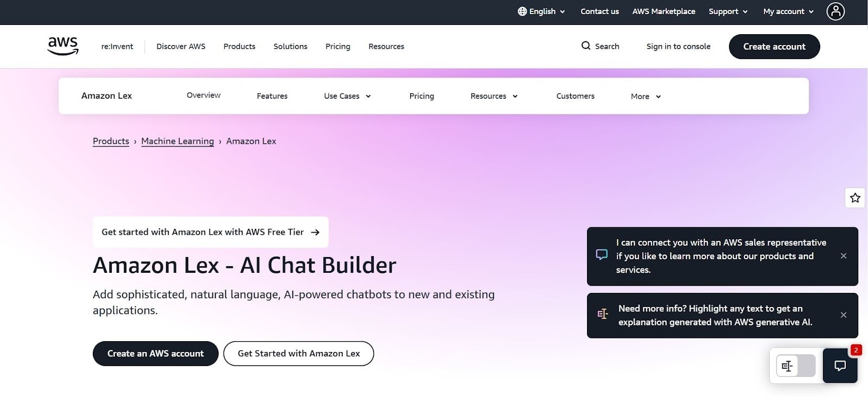The height and width of the screenshot is (397, 868).
Task: Open the More menu in Lex navigation
Action: [x=644, y=96]
